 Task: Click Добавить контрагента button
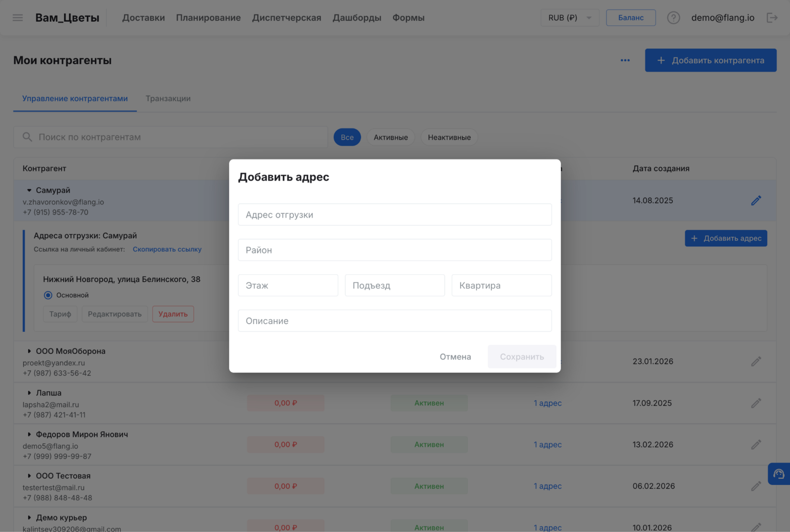pos(711,60)
